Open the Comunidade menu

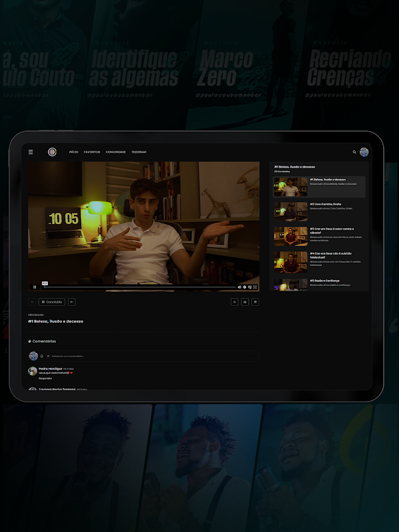click(116, 152)
